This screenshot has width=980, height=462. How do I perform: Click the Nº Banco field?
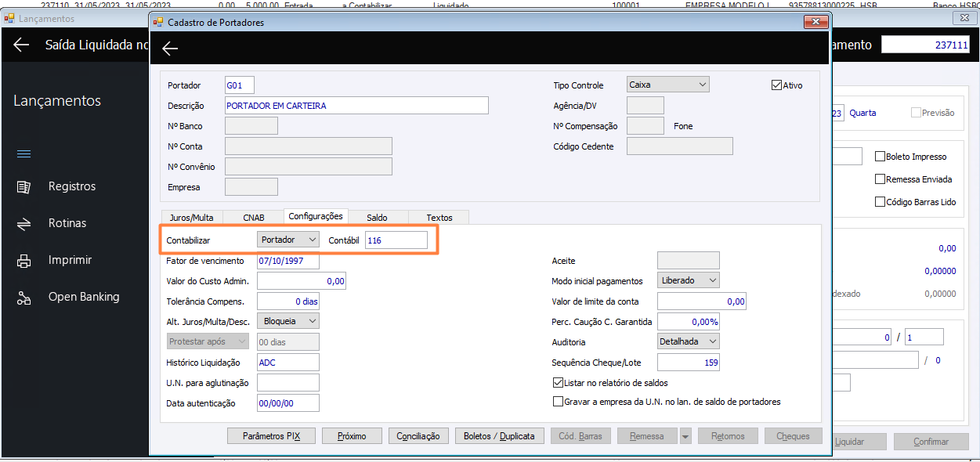tap(251, 125)
